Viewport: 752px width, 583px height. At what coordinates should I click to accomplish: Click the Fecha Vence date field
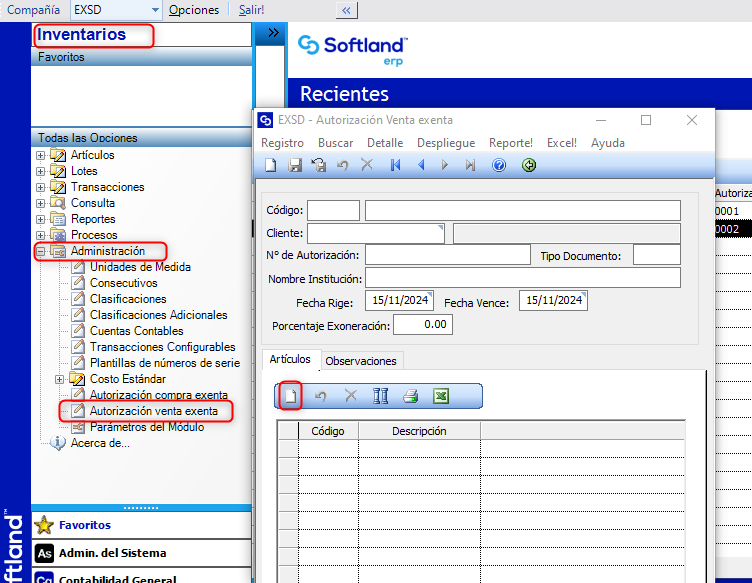[553, 301]
